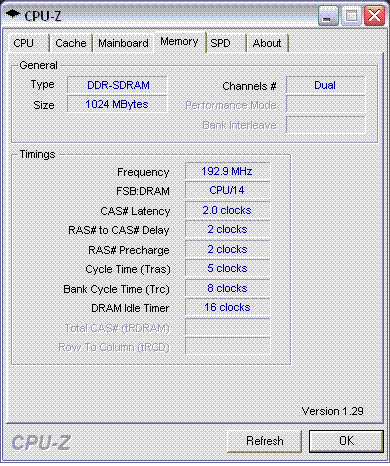Close the CPU-Z window
Viewport: 390px width, 466px height.
(374, 16)
